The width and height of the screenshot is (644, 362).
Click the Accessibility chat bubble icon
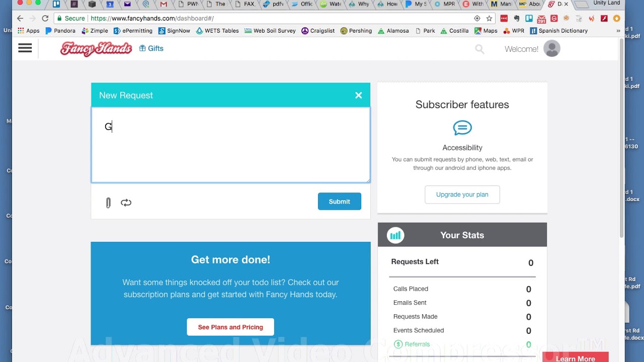tap(462, 128)
